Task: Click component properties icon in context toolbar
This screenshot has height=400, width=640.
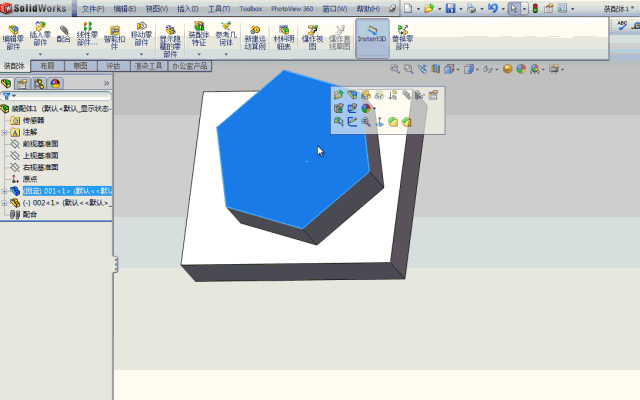Action: [433, 95]
